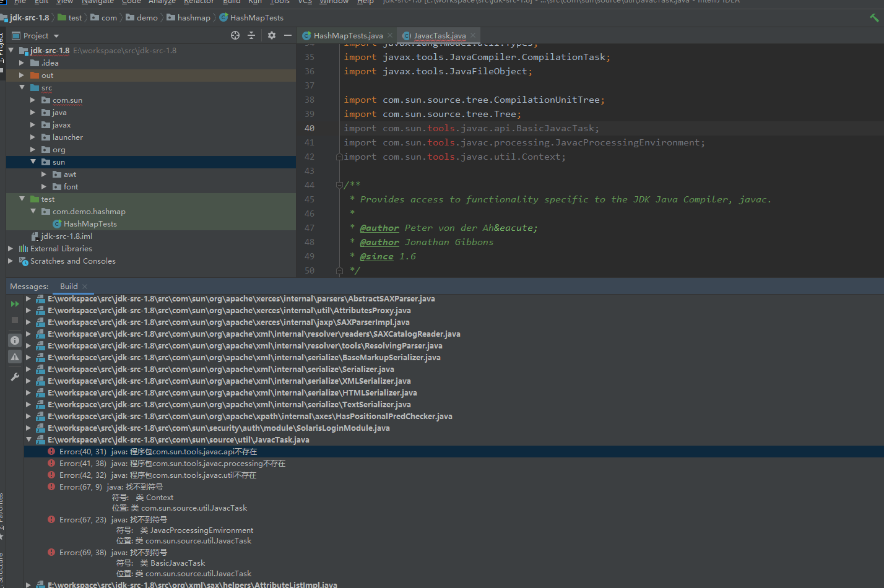Screen dimensions: 884x588
Task: Close the JavacTask.java tab
Action: tap(473, 35)
